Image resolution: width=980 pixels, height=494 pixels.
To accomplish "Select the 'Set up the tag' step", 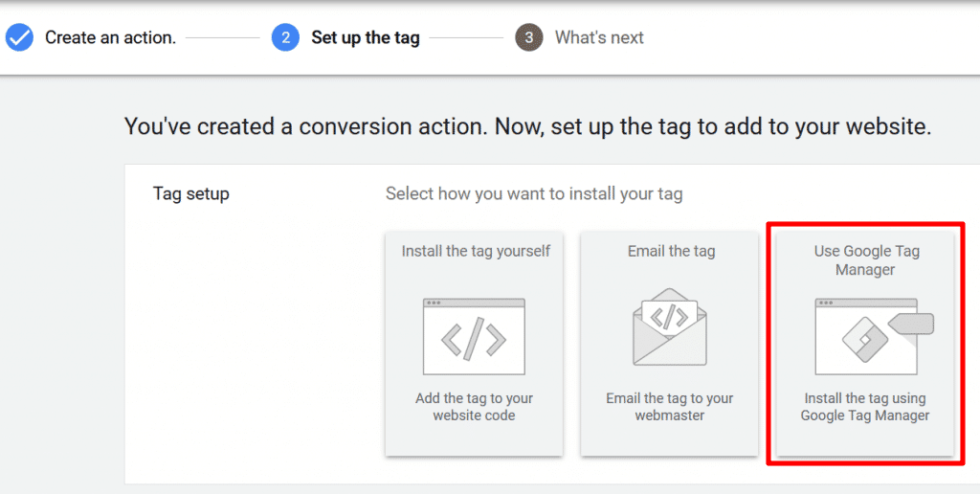I will (365, 38).
